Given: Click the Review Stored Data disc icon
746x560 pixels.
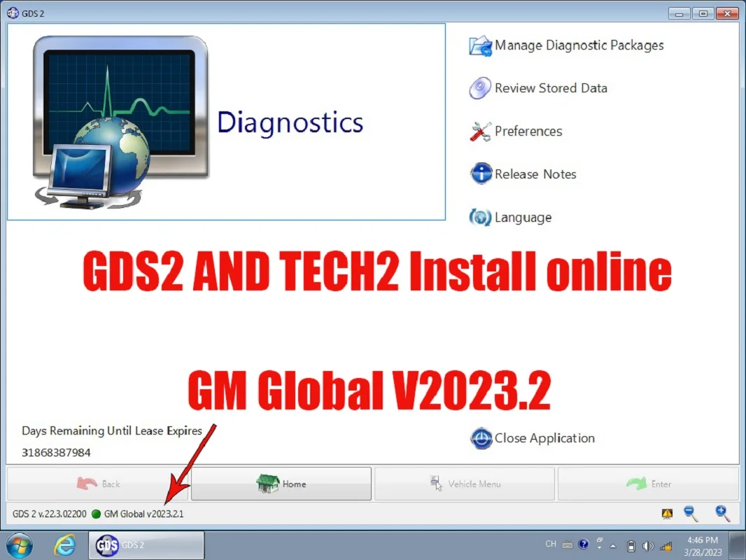Looking at the screenshot, I should (479, 88).
